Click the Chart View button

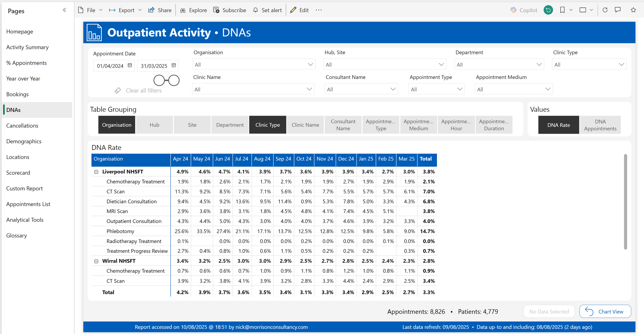[x=605, y=311]
